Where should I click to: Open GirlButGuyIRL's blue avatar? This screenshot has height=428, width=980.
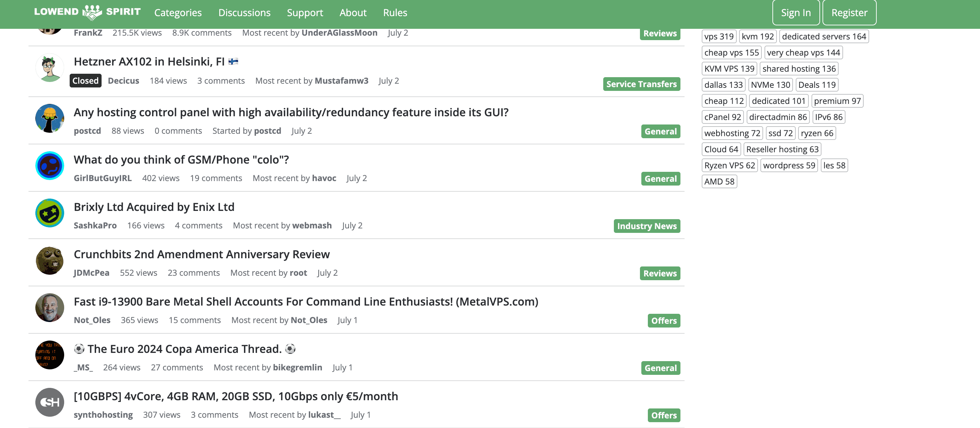point(49,166)
